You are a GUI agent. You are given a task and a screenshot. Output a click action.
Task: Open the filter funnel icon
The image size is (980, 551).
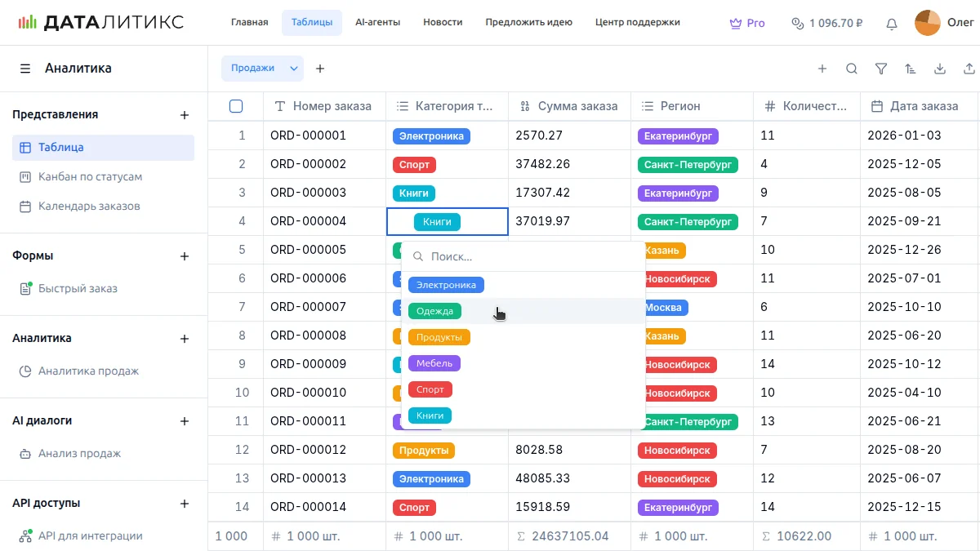click(x=881, y=69)
